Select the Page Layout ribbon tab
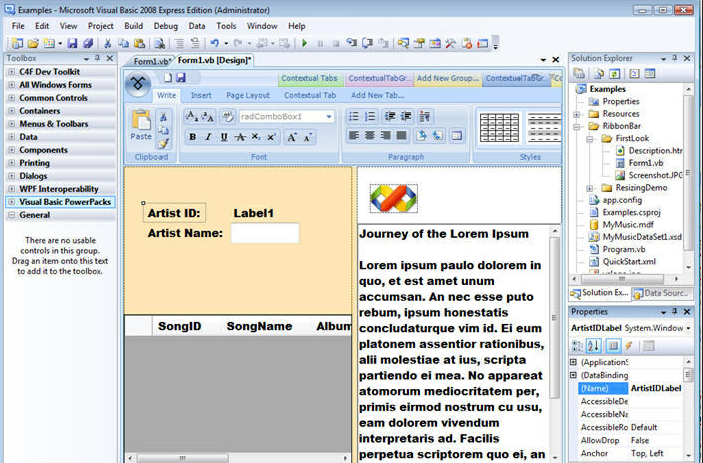Viewport: 703px width, 463px height. click(x=248, y=95)
